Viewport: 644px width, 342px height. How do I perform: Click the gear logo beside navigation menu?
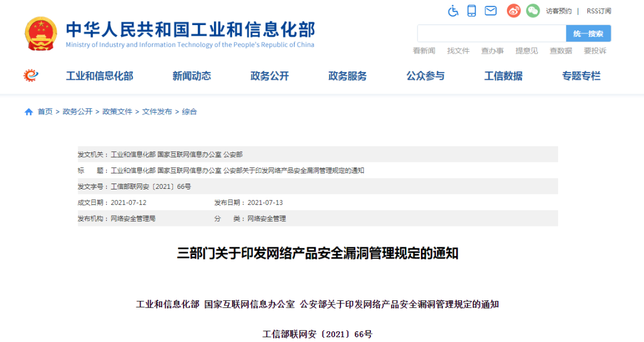[x=30, y=76]
